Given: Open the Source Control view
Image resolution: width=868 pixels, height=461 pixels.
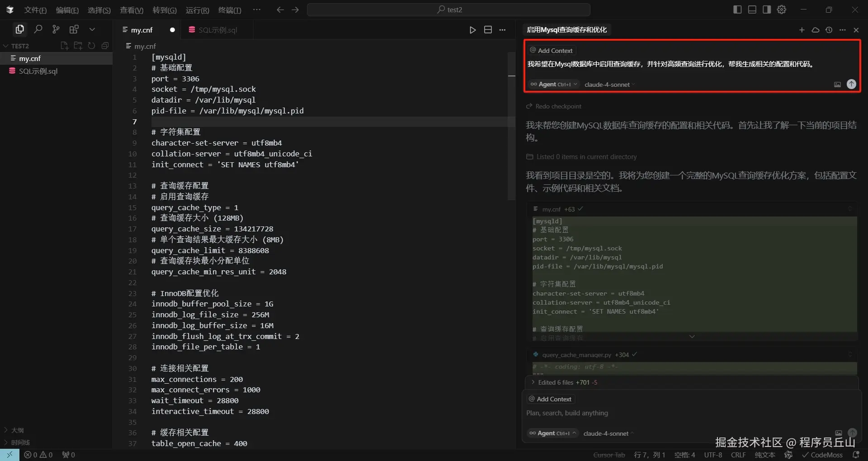Looking at the screenshot, I should (x=56, y=29).
